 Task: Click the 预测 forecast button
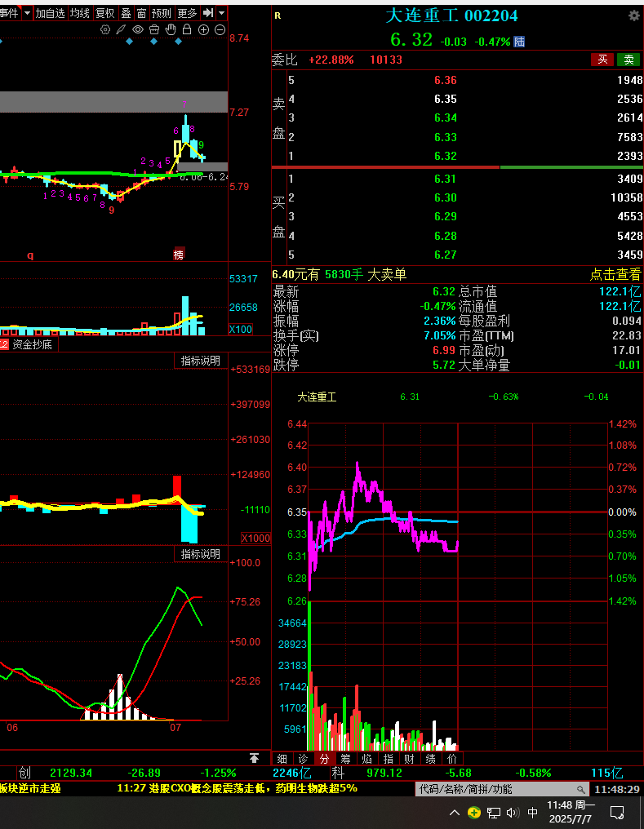click(x=162, y=13)
